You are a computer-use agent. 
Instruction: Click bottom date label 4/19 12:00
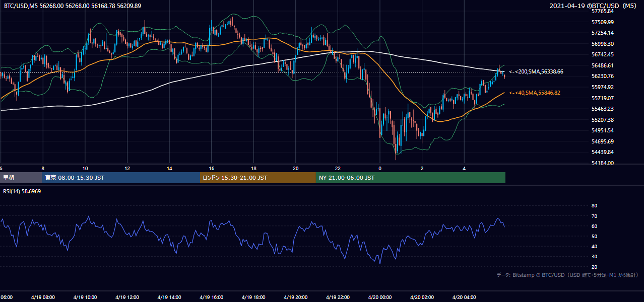[x=127, y=297]
